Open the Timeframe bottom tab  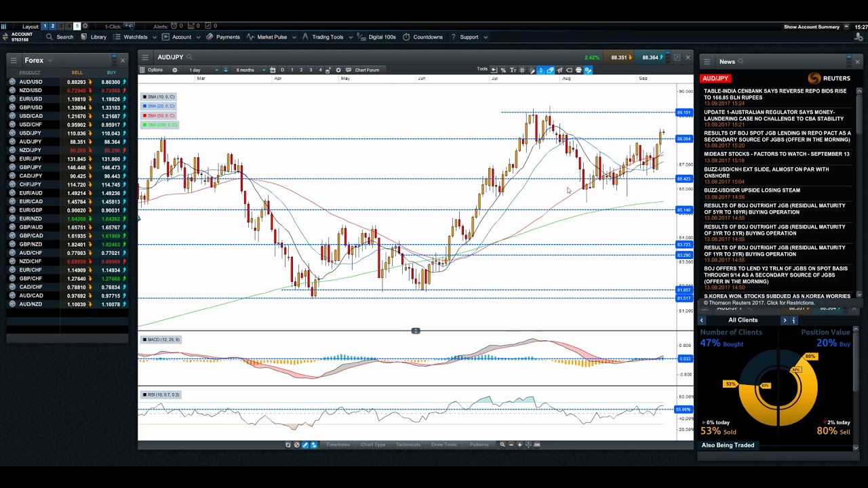(x=338, y=445)
